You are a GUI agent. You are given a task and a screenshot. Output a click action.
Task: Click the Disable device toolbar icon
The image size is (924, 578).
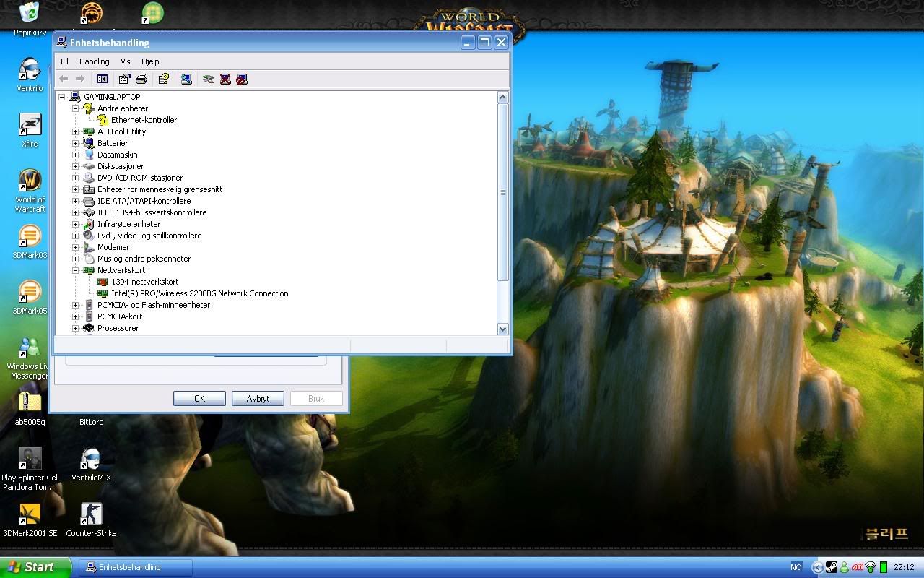point(242,79)
